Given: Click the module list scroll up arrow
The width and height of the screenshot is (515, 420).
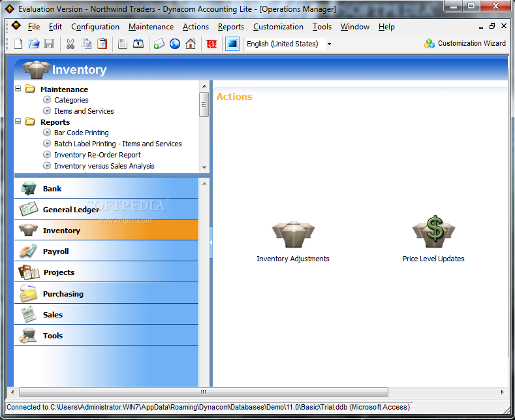Looking at the screenshot, I should pyautogui.click(x=204, y=184).
